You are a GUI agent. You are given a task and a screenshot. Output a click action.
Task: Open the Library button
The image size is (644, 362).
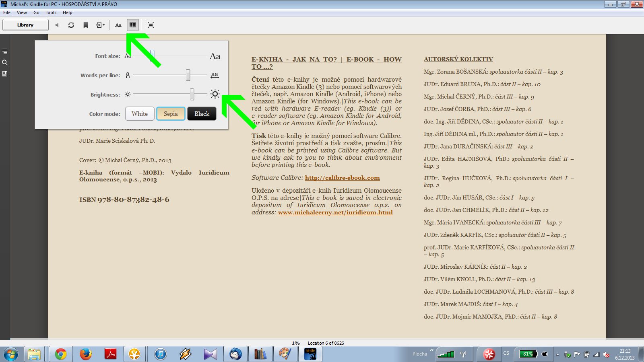tap(25, 25)
